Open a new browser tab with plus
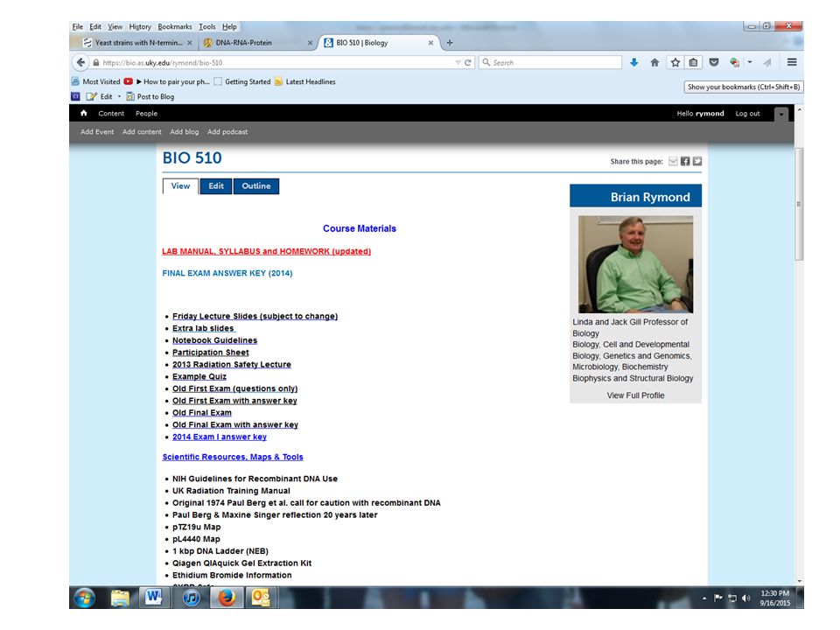Viewport: 840px width, 630px height. coord(450,43)
